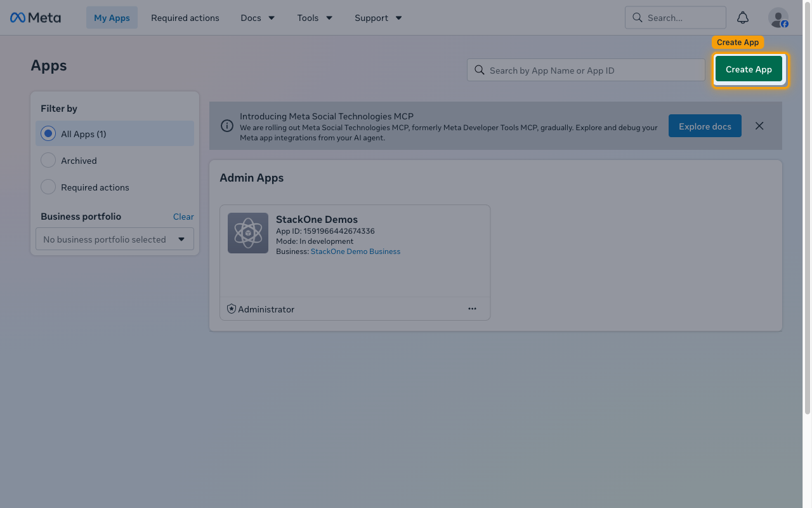Select the Required actions filter radio
This screenshot has height=508, width=812.
click(48, 187)
